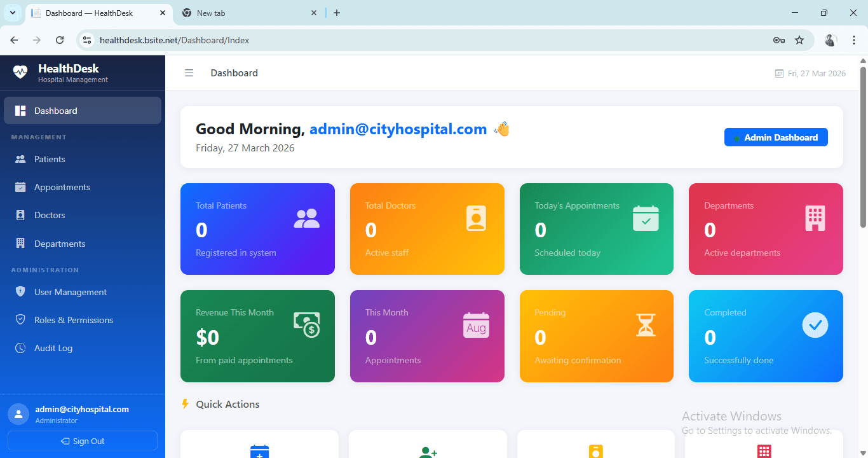Click the HealthDesk heart logo icon

[x=20, y=72]
